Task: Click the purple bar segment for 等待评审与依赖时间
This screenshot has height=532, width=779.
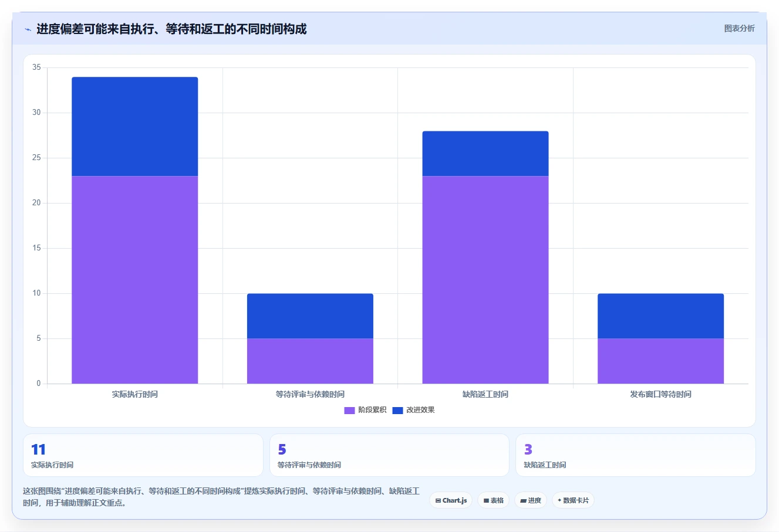Action: click(310, 361)
